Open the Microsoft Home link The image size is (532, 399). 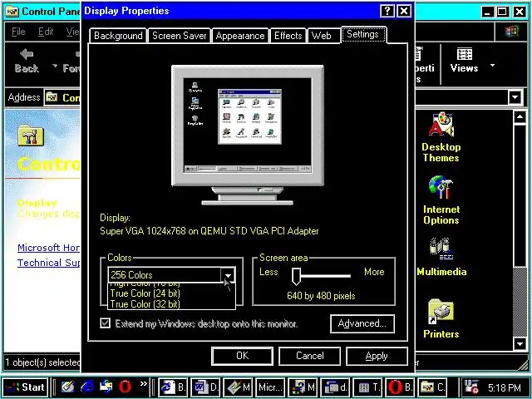(48, 248)
